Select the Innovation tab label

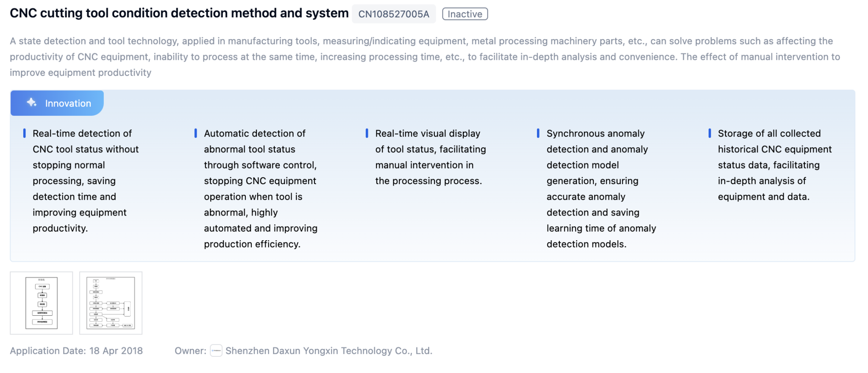68,104
